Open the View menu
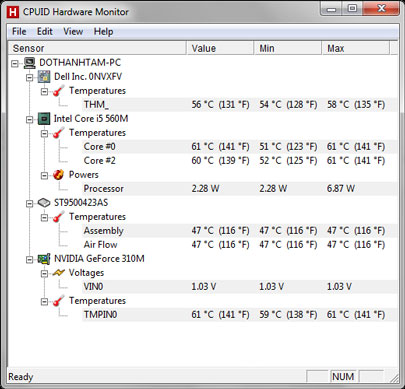 tap(73, 32)
